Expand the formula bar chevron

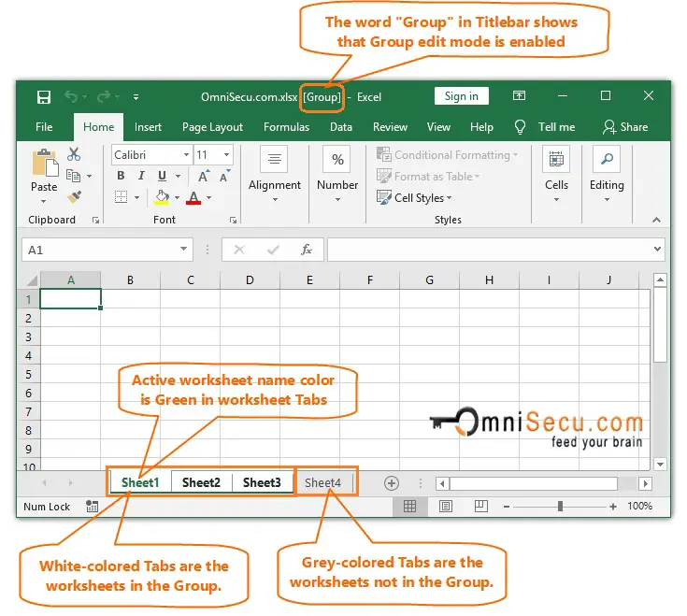[x=657, y=250]
